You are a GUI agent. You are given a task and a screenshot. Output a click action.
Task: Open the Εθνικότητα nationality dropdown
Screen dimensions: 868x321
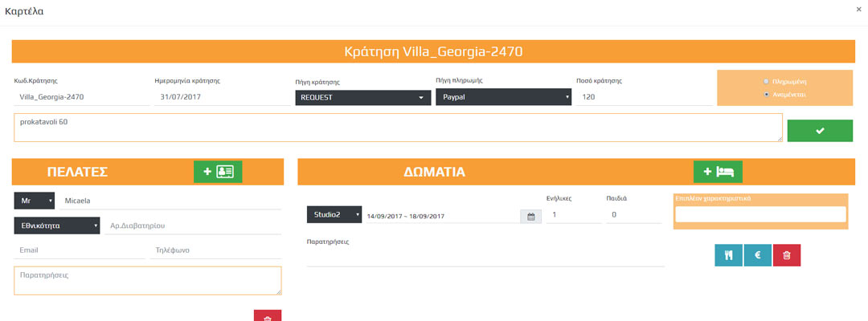click(x=56, y=226)
